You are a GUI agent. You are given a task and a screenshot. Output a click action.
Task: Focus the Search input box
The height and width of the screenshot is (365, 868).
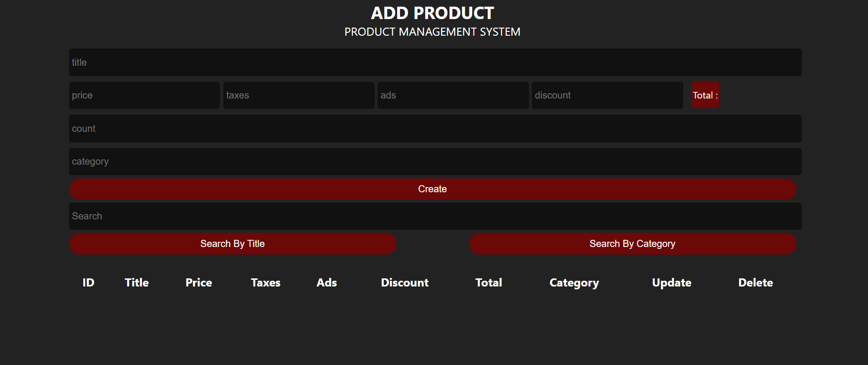tap(435, 216)
